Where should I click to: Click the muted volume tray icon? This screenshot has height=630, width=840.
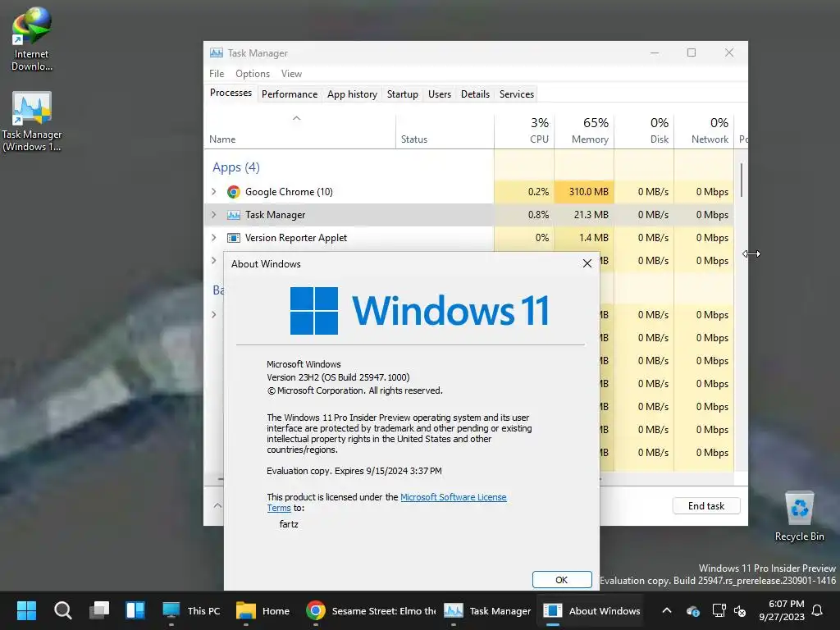[741, 610]
